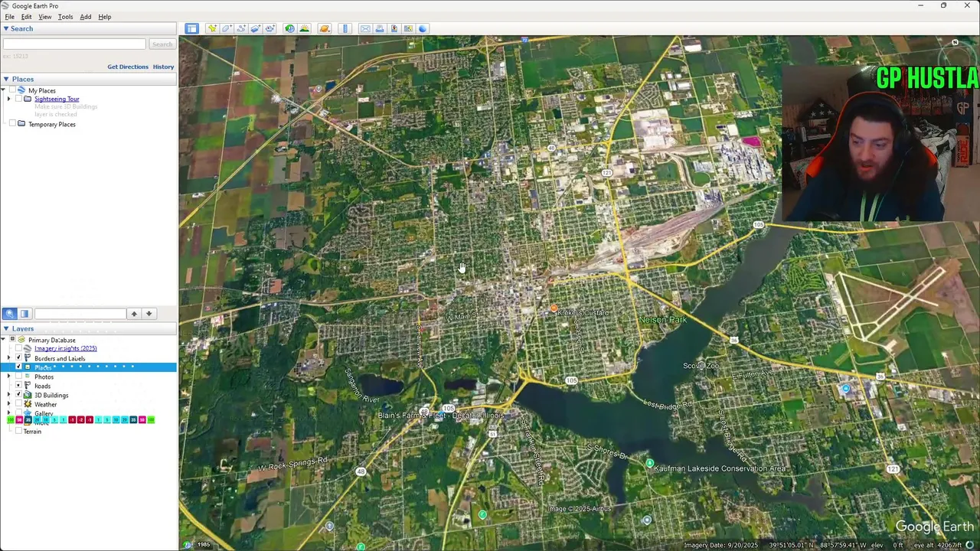Viewport: 980px width, 551px height.
Task: Open the Ruler tool
Action: click(x=345, y=28)
